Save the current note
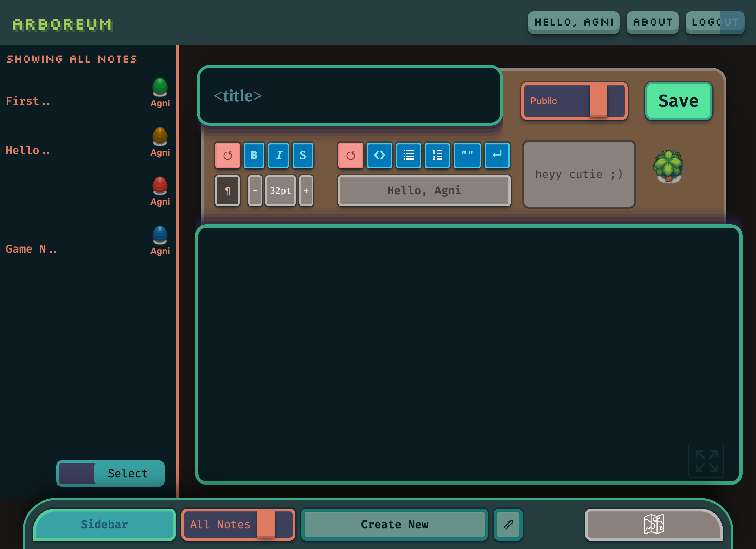This screenshot has width=756, height=549. tap(678, 101)
